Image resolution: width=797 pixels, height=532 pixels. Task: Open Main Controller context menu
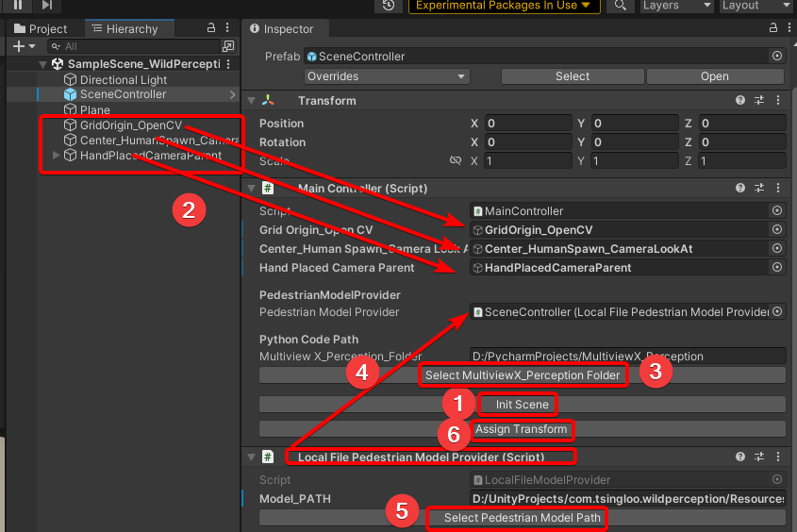tap(778, 188)
